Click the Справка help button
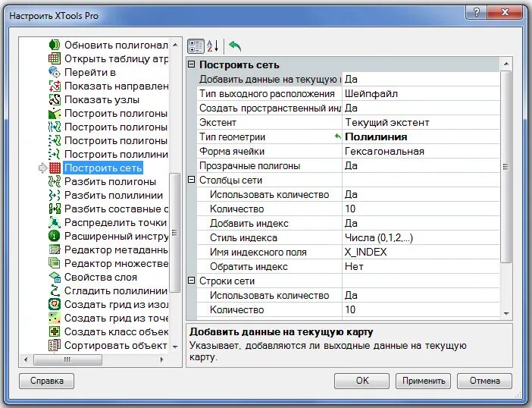 coord(46,381)
